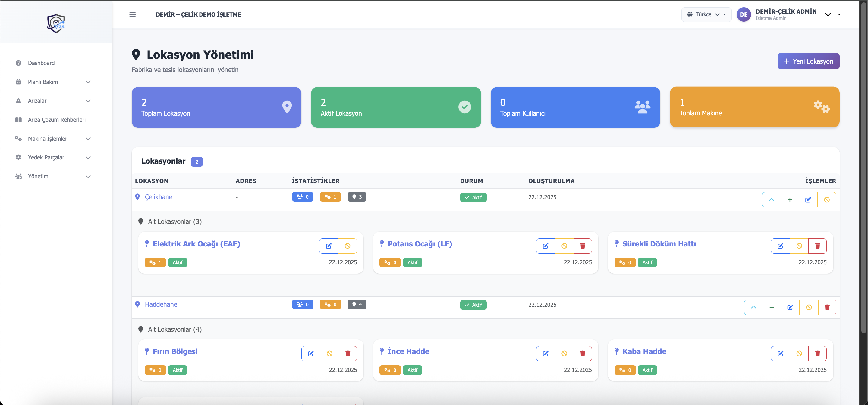Click the Yeni Lokasyon button
This screenshot has width=868, height=405.
click(808, 61)
